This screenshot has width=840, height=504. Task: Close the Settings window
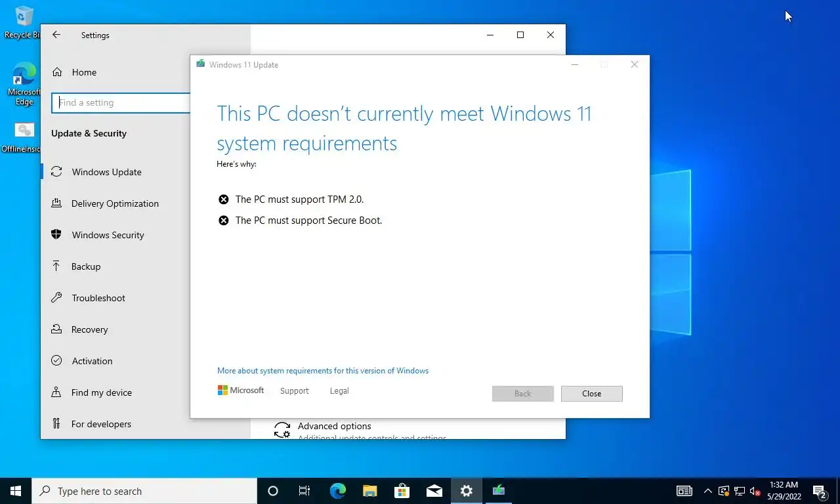tap(551, 35)
